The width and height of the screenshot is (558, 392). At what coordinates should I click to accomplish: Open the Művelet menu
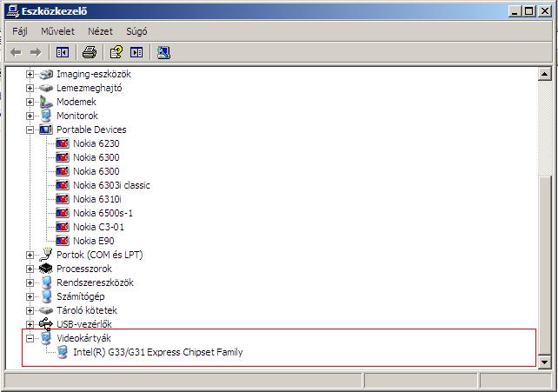[x=57, y=31]
